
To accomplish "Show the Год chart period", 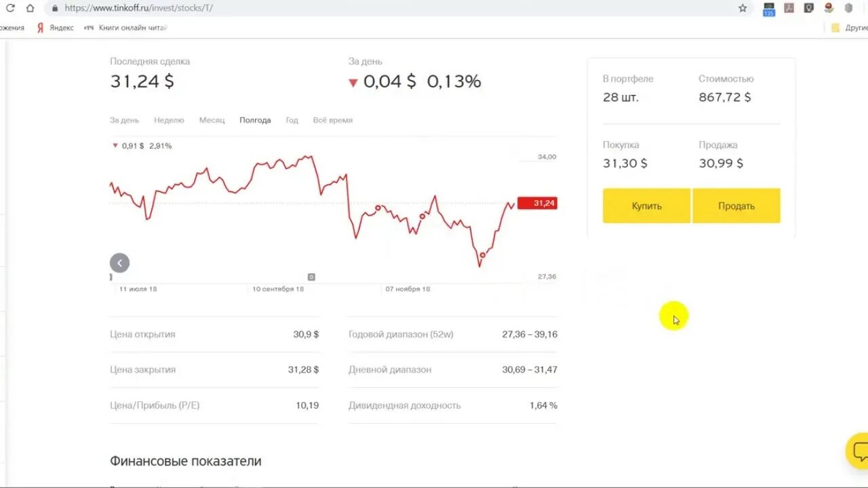I will pos(292,120).
